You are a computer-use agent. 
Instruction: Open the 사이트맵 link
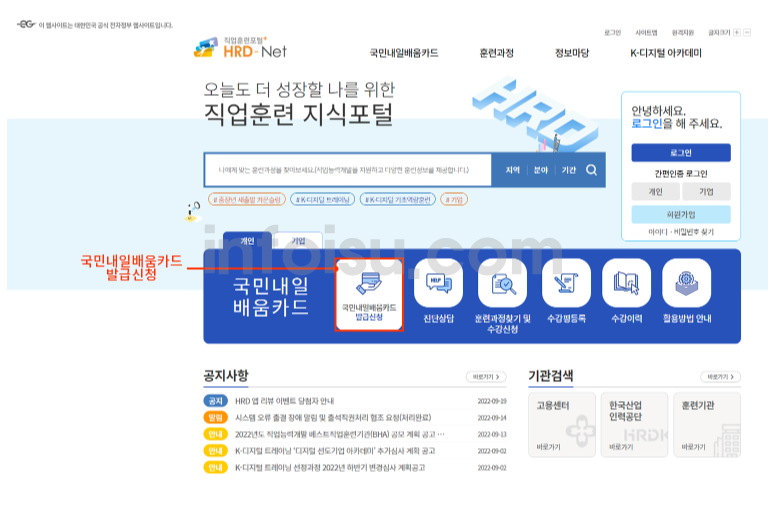click(x=646, y=32)
